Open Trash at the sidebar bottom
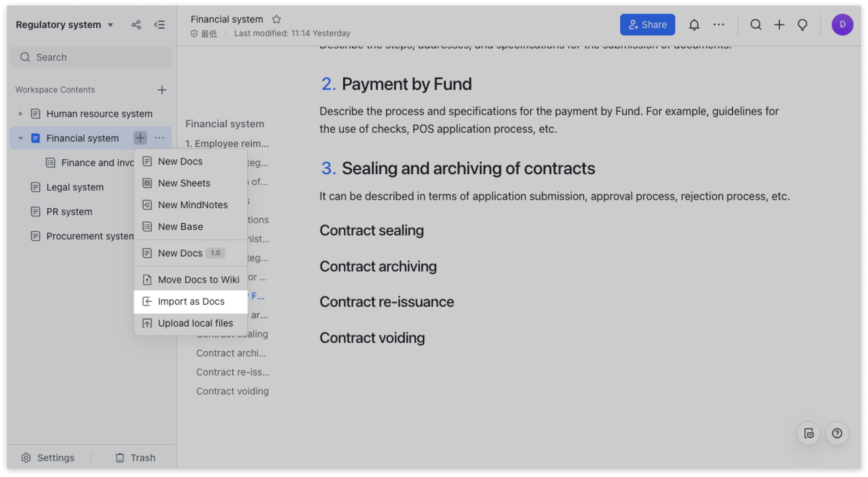The height and width of the screenshot is (477, 868). (x=135, y=457)
